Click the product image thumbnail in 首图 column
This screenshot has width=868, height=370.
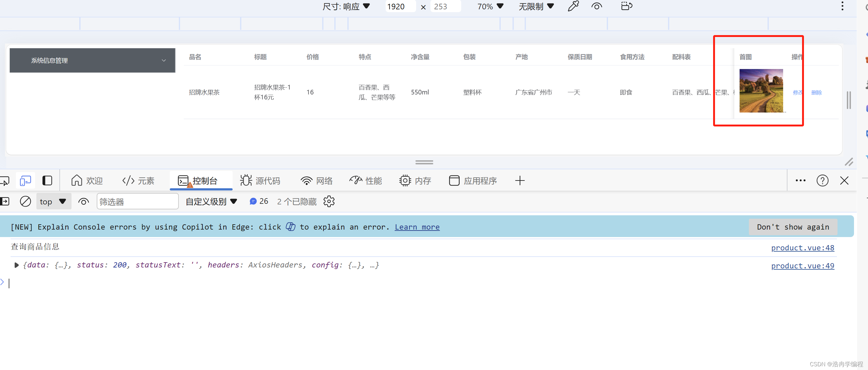click(x=761, y=90)
